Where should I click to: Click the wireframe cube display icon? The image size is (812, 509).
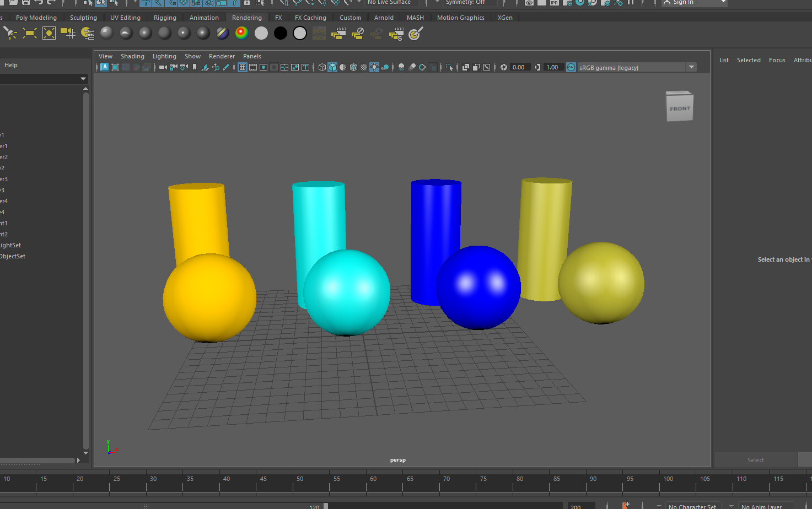(322, 67)
